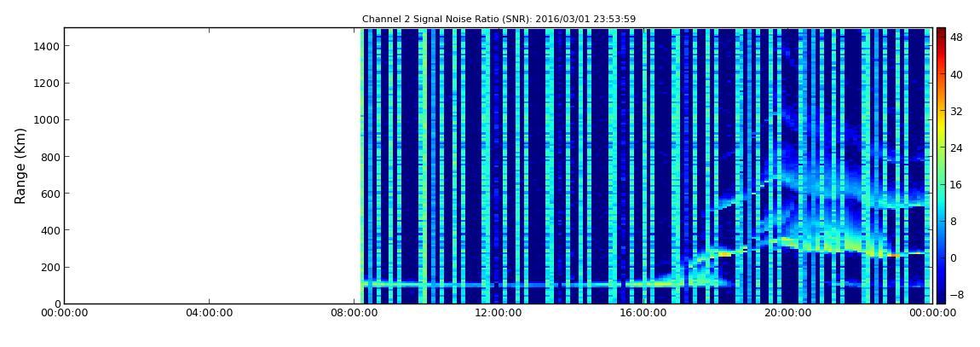Viewport: 980px width, 347px height.
Task: Click the SNR colorbar strip
Action: [x=941, y=165]
